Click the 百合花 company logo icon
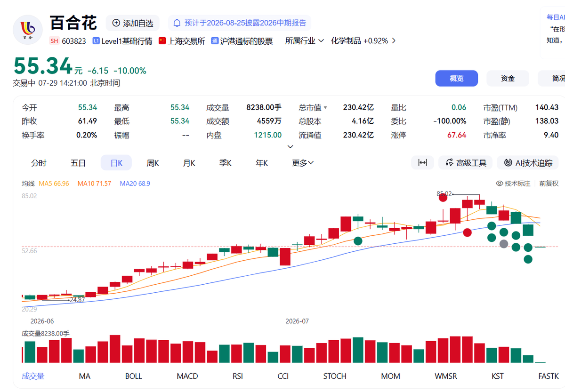Image resolution: width=565 pixels, height=392 pixels. [28, 31]
